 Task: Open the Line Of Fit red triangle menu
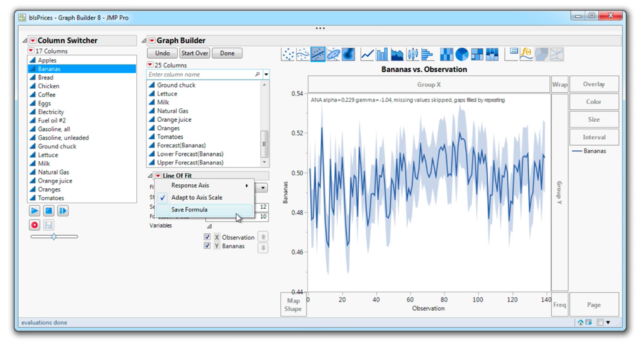(157, 175)
